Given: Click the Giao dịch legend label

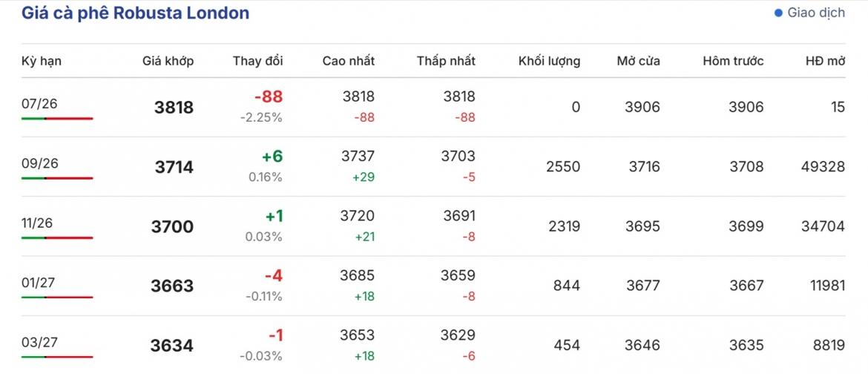Looking at the screenshot, I should point(817,13).
